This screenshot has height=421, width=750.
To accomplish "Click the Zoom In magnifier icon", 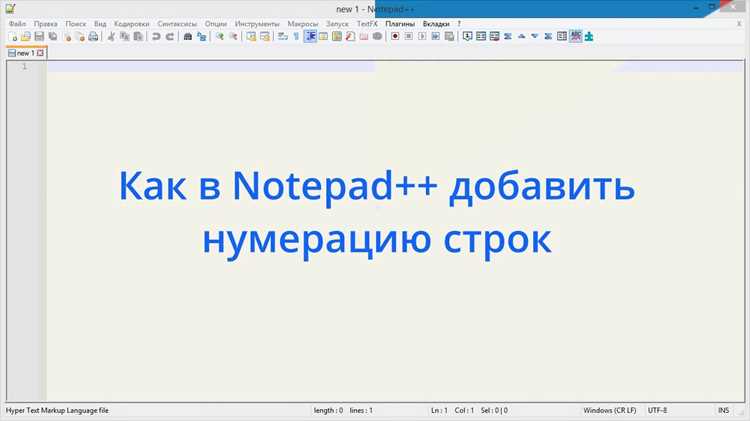I will [220, 36].
